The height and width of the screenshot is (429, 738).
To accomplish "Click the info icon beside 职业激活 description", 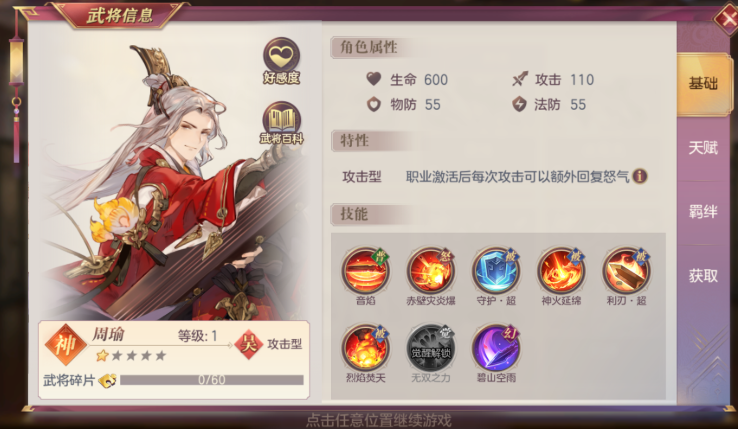I will [x=640, y=176].
